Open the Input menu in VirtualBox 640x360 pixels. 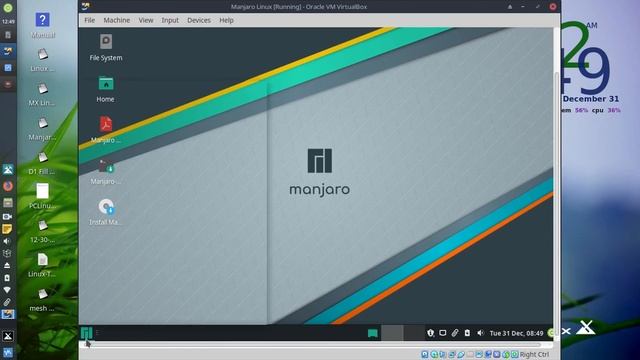click(170, 20)
